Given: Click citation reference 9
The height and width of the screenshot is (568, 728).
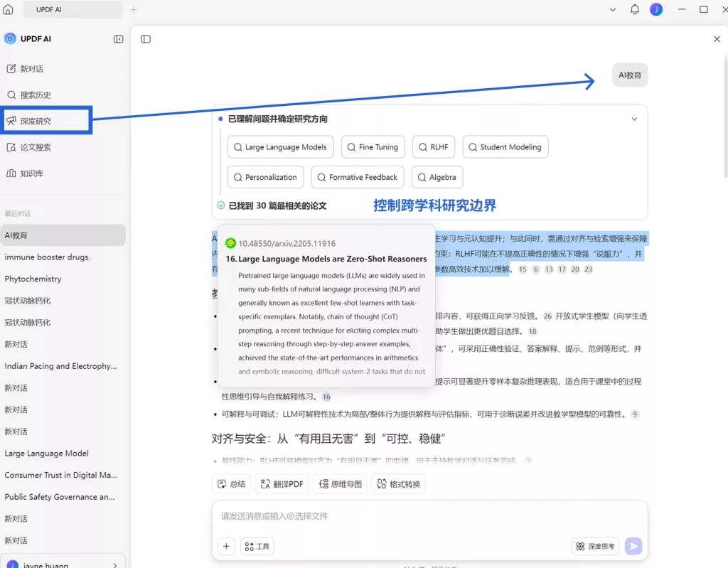Looking at the screenshot, I should tap(635, 414).
